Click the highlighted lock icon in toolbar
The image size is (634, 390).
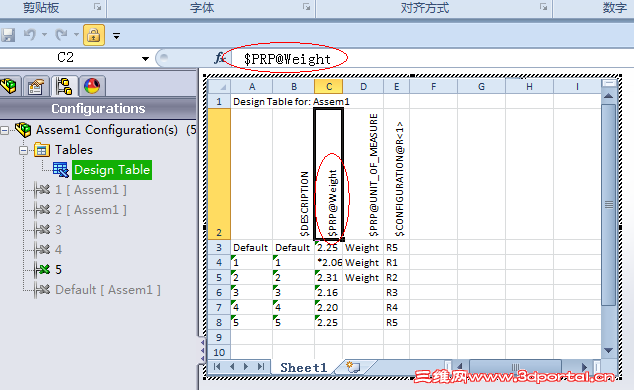click(x=94, y=35)
